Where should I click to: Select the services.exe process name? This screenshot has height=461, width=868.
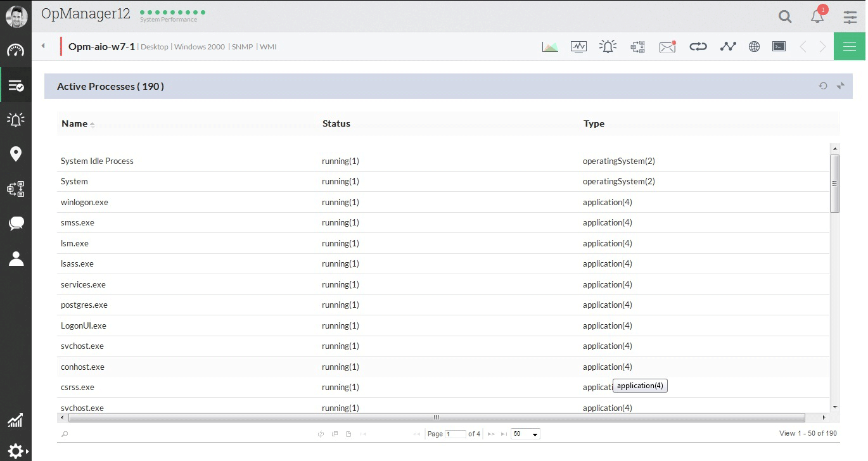83,284
